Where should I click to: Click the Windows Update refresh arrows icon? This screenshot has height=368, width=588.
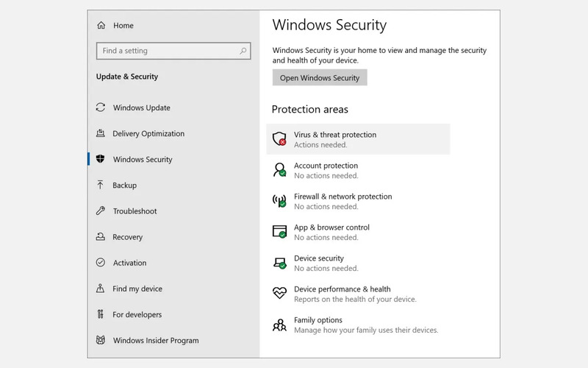101,107
